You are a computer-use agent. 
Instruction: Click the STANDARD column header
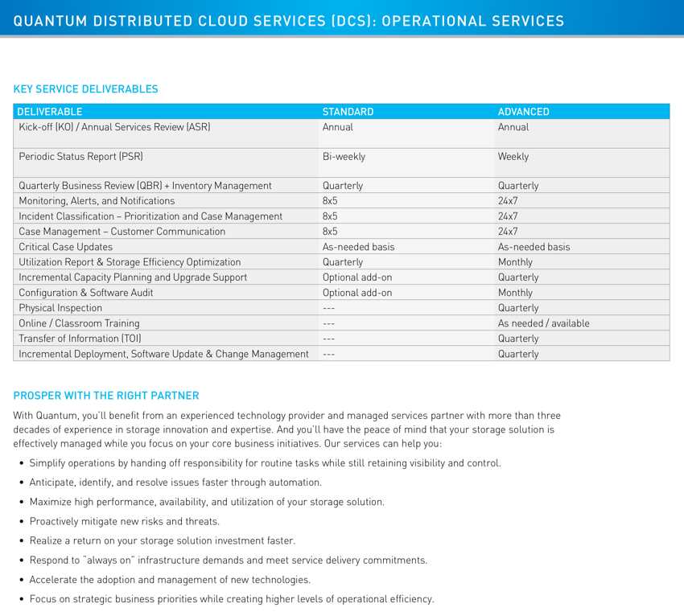pos(348,112)
